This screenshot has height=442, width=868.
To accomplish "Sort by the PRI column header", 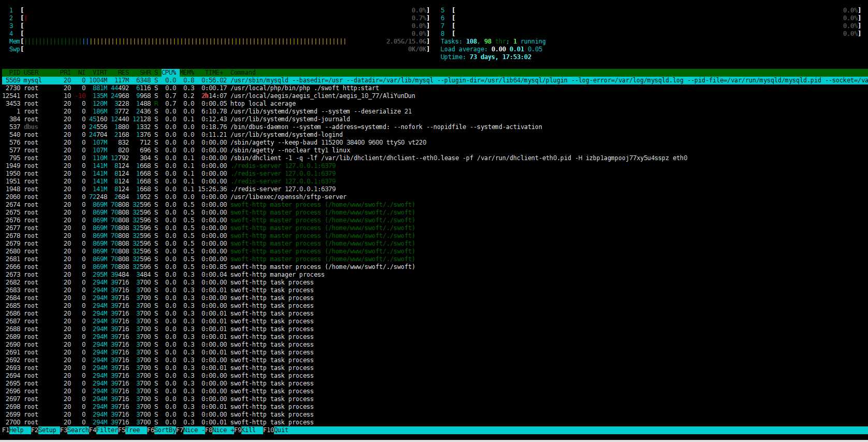I will (x=65, y=73).
